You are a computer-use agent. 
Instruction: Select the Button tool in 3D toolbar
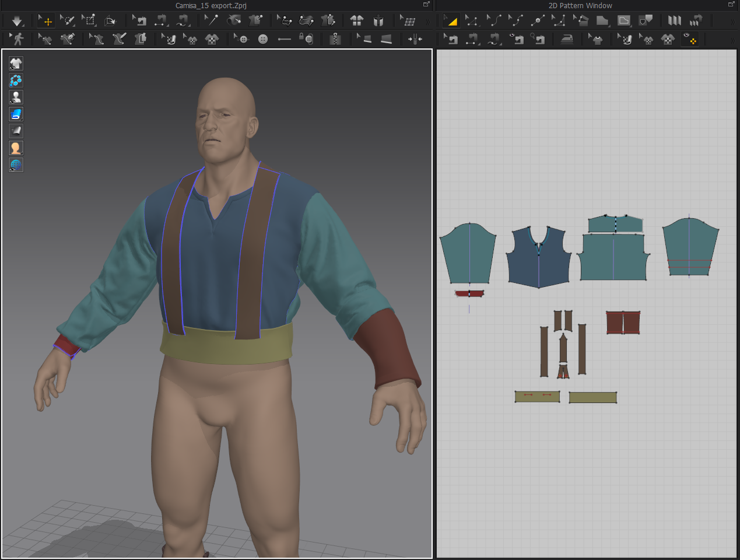tap(263, 39)
